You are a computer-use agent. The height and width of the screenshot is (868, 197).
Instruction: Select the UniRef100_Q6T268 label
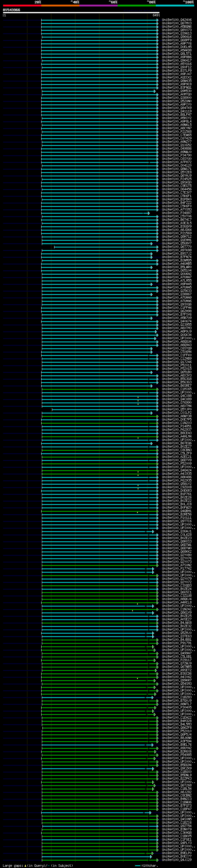[x=177, y=785]
